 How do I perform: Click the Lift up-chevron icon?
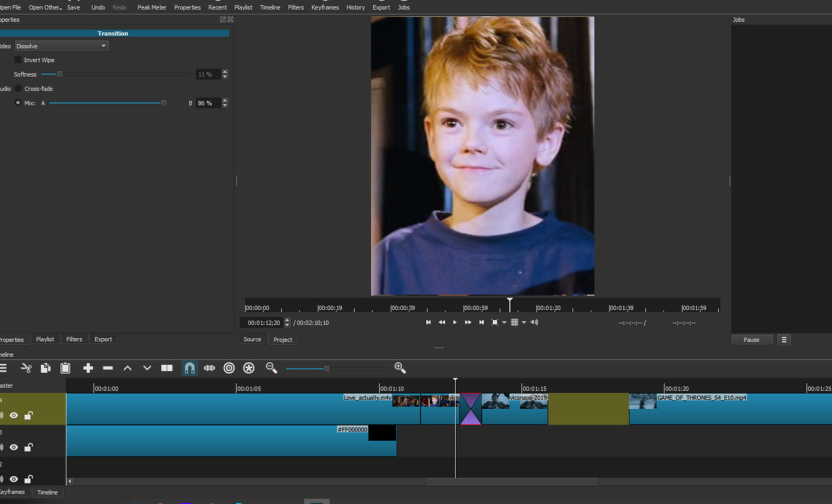pos(127,368)
